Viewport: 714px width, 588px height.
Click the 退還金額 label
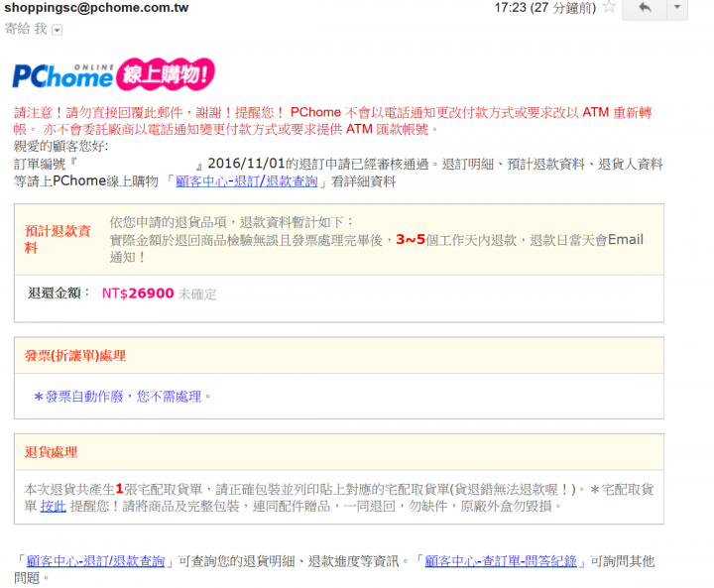59,293
